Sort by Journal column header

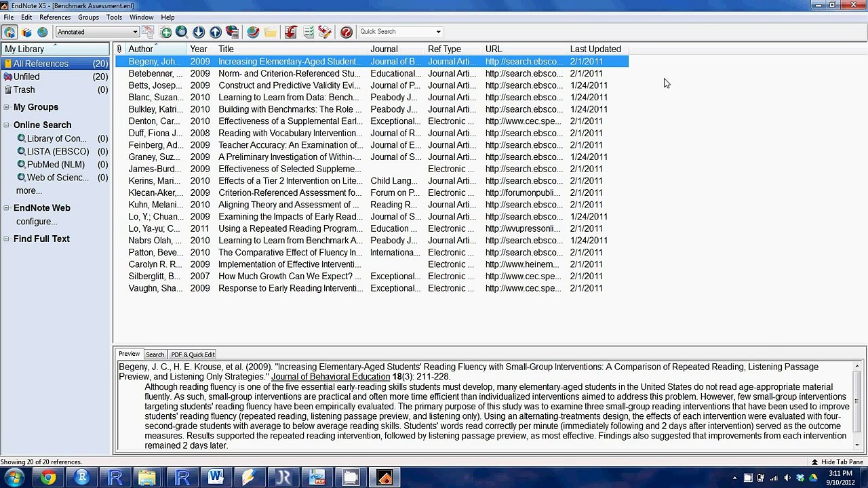pyautogui.click(x=397, y=49)
